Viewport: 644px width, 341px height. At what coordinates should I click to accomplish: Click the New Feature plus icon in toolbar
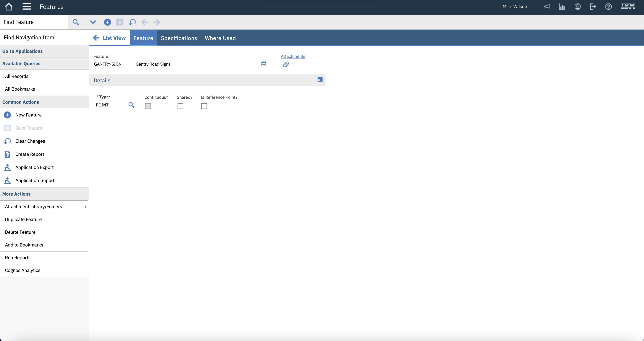(108, 22)
